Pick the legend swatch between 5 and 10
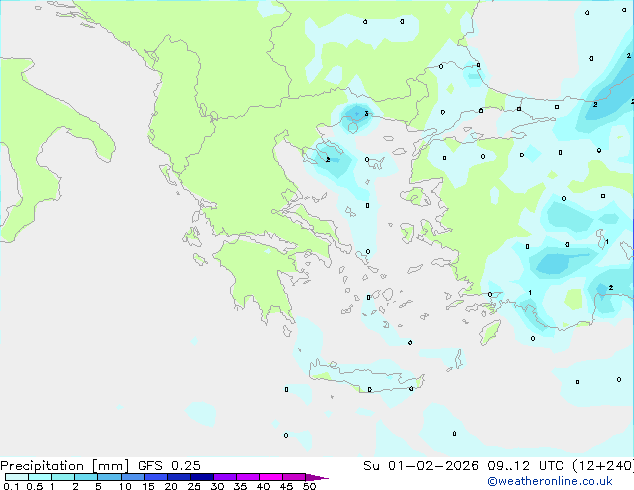This screenshot has width=634, height=490. (x=109, y=477)
